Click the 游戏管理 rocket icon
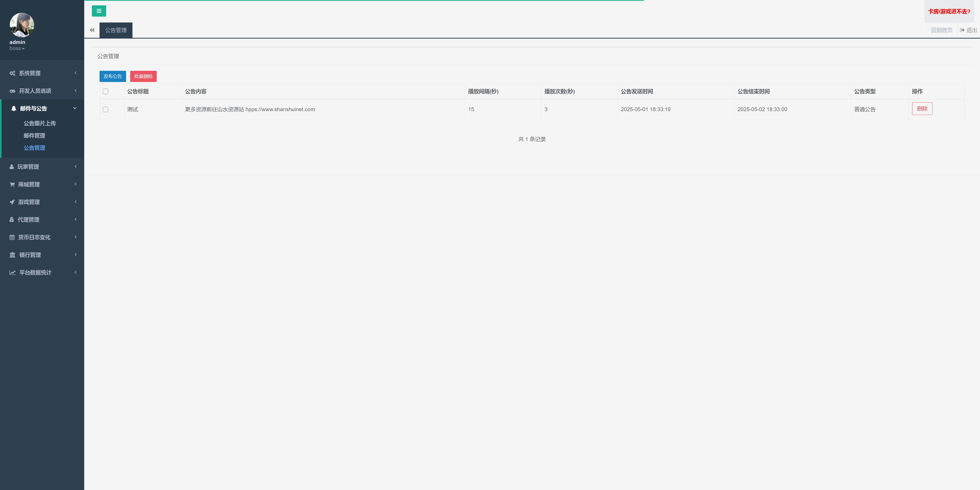 coord(12,202)
